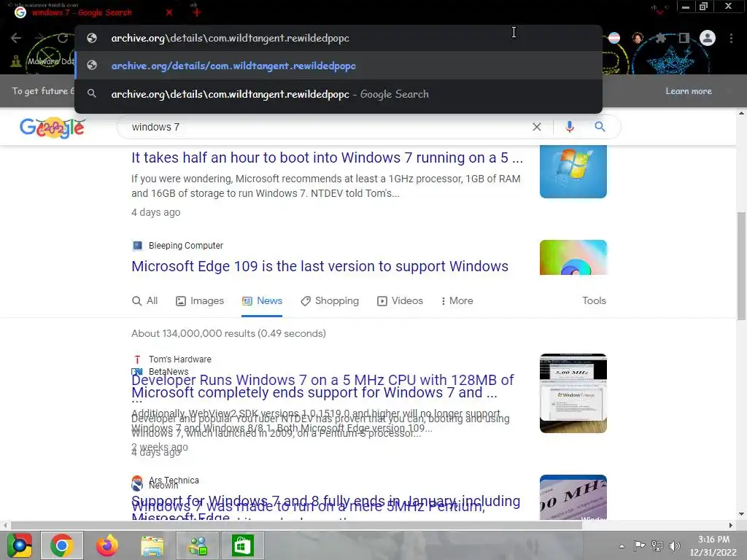
Task: Click the striped round extension icon
Action: (x=614, y=38)
